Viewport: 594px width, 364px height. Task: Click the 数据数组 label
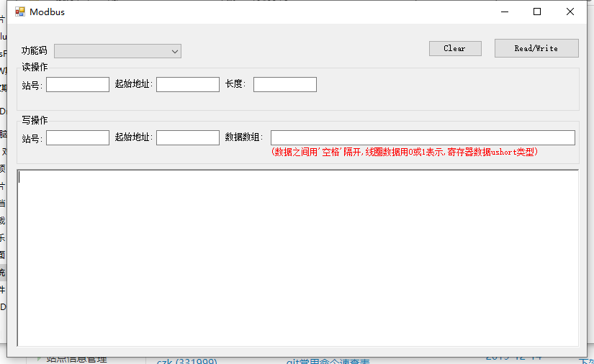[243, 137]
